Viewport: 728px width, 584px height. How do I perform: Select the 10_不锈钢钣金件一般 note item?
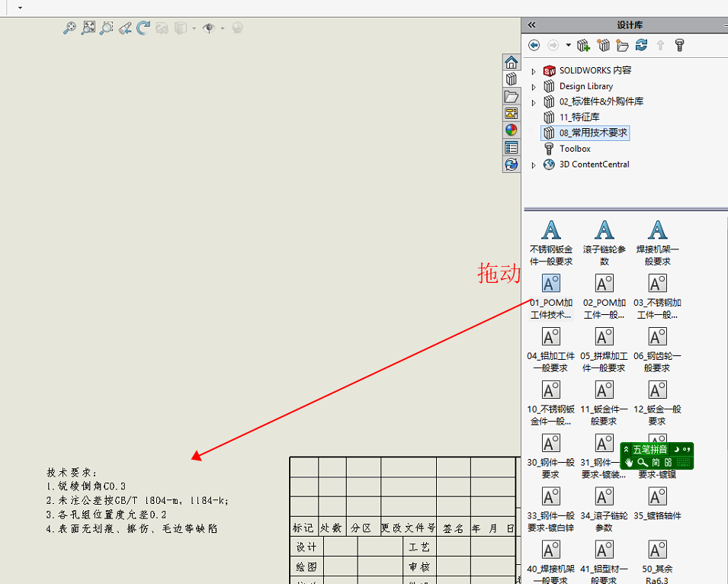click(551, 403)
